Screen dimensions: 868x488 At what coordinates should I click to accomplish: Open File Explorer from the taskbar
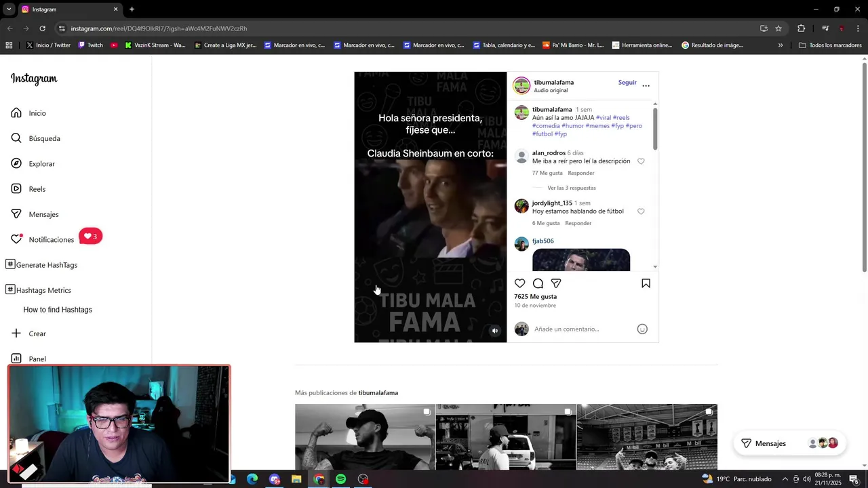pos(296,479)
